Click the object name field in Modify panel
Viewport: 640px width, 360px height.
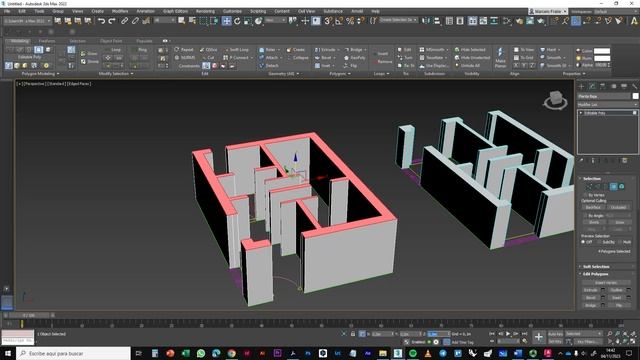tap(604, 96)
